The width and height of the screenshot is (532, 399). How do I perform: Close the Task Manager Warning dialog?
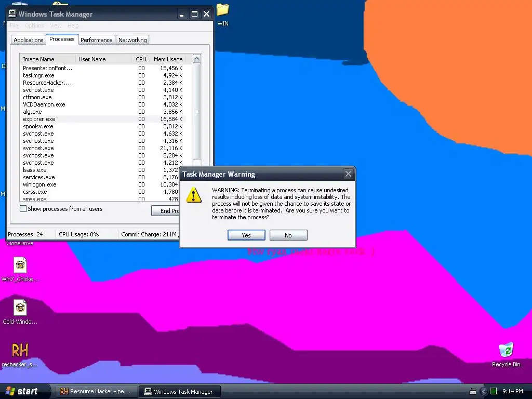[348, 174]
